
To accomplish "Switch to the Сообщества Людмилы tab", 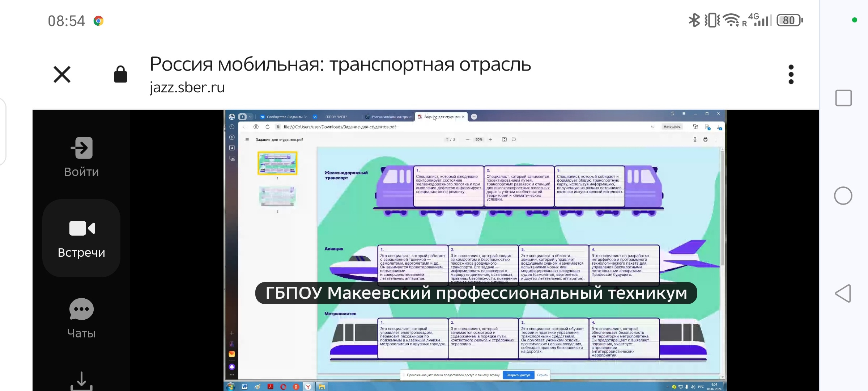I will [x=284, y=117].
